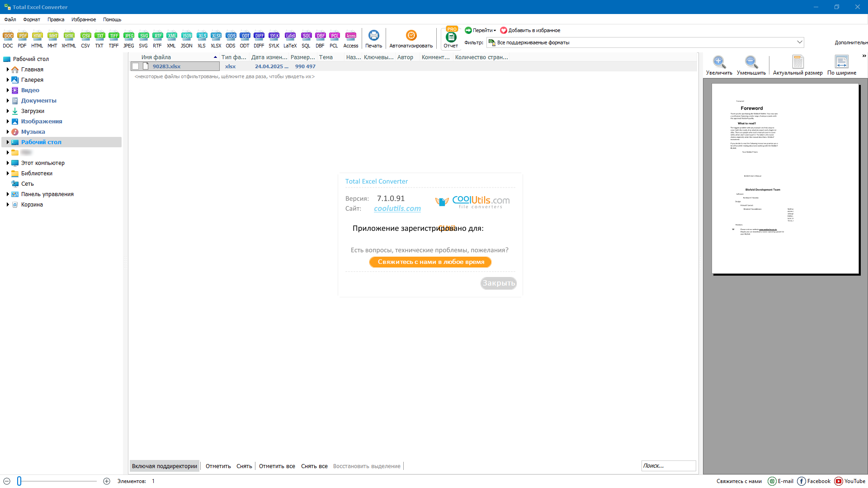This screenshot has width=868, height=488.
Task: Select PCL conversion icon
Action: (334, 39)
